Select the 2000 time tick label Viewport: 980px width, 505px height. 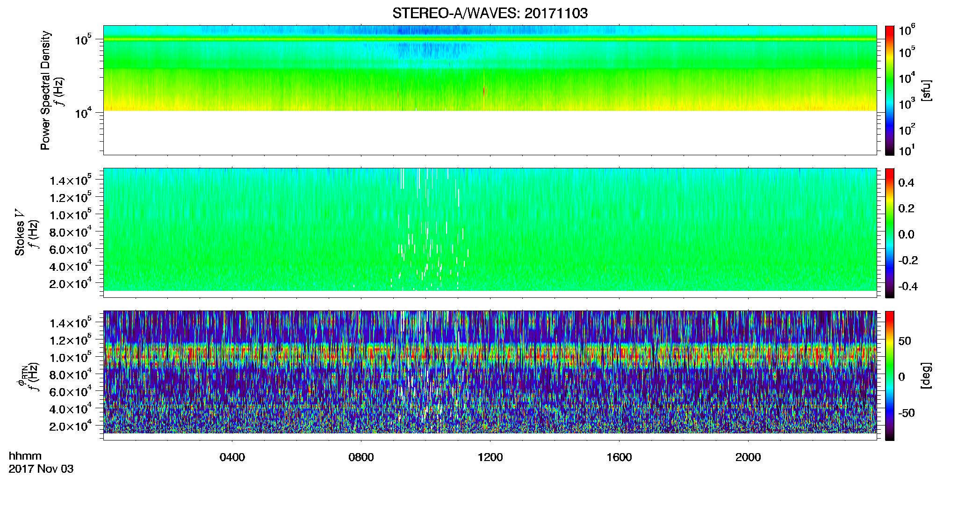(748, 457)
